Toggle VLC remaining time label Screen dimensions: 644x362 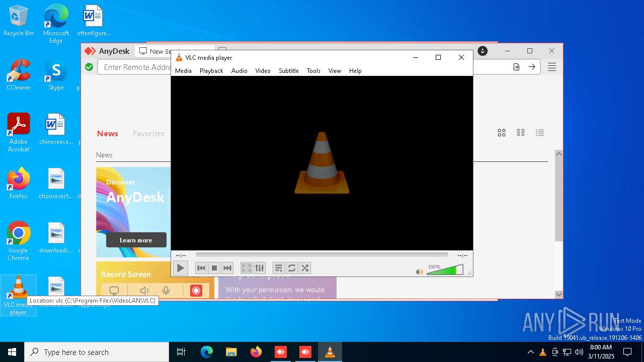(462, 255)
